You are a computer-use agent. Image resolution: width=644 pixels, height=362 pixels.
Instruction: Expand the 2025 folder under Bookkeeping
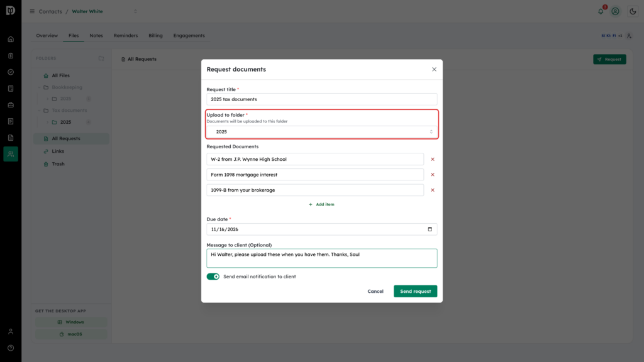[x=48, y=99]
